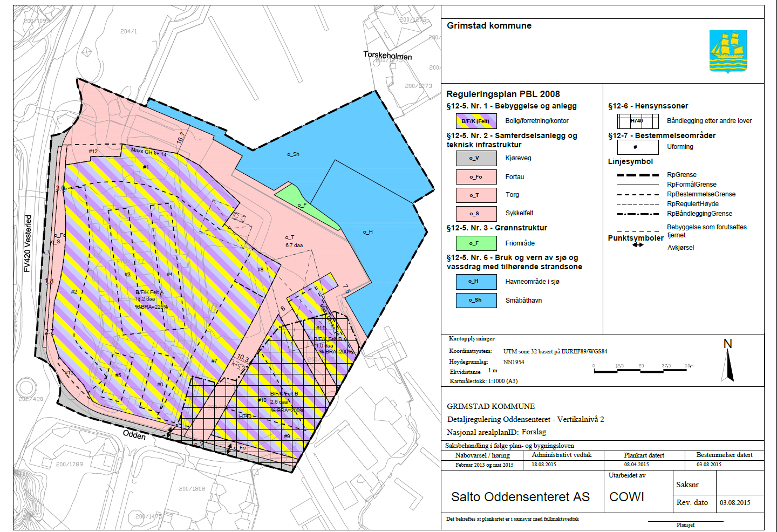Click the 'o_T 6.7 daa' label on map
Screen dimensions: 777x532
294,241
